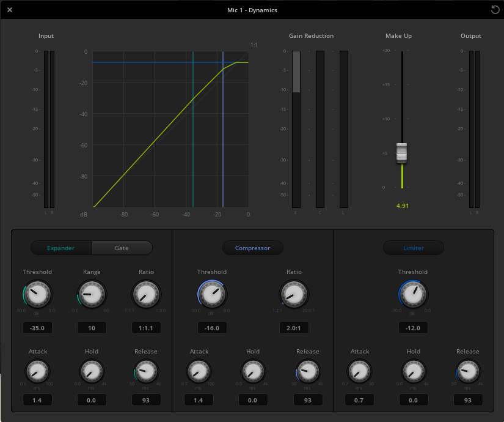
Task: Select the Compressor Release field showing 93
Action: pos(308,400)
